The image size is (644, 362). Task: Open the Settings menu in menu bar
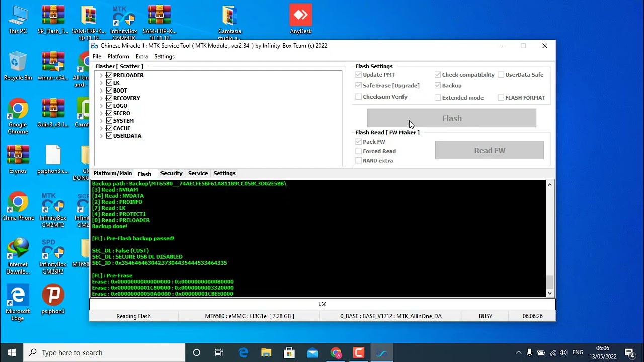(x=165, y=56)
